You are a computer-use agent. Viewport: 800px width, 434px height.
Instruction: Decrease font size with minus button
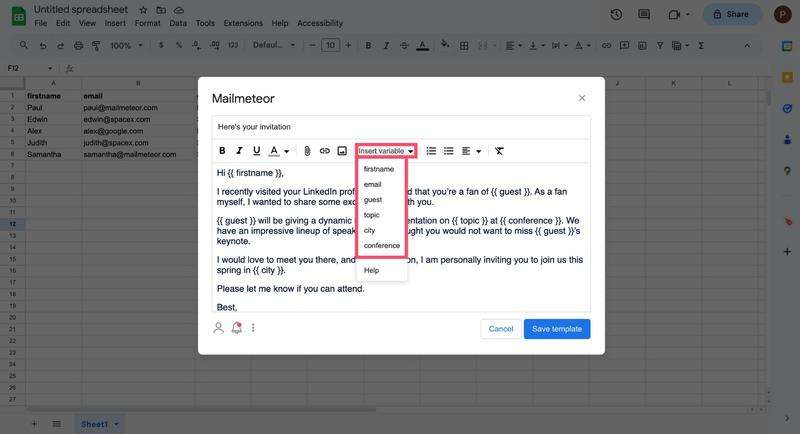(312, 45)
